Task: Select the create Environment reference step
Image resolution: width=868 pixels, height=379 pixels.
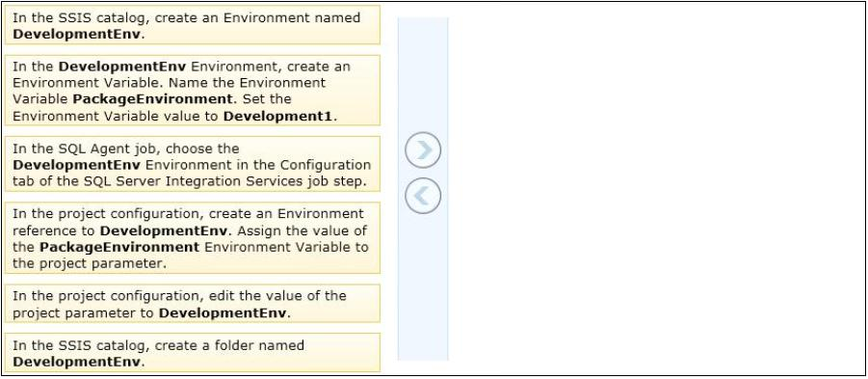Action: (193, 237)
